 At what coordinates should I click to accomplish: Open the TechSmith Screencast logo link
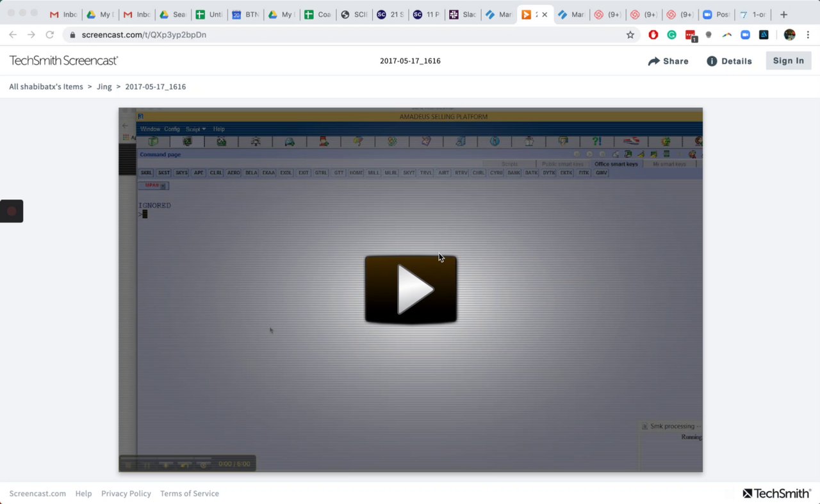pos(63,61)
